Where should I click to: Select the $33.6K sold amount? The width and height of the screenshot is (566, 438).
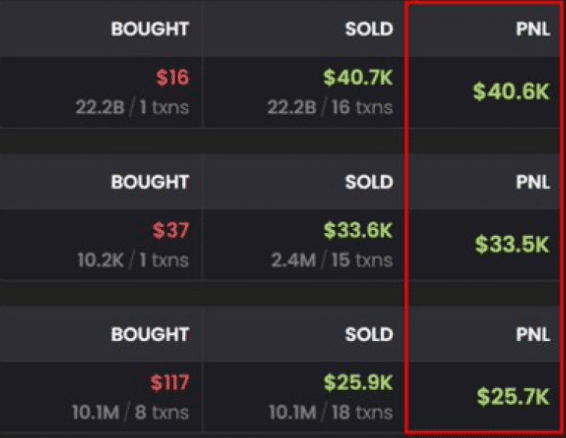coord(358,230)
